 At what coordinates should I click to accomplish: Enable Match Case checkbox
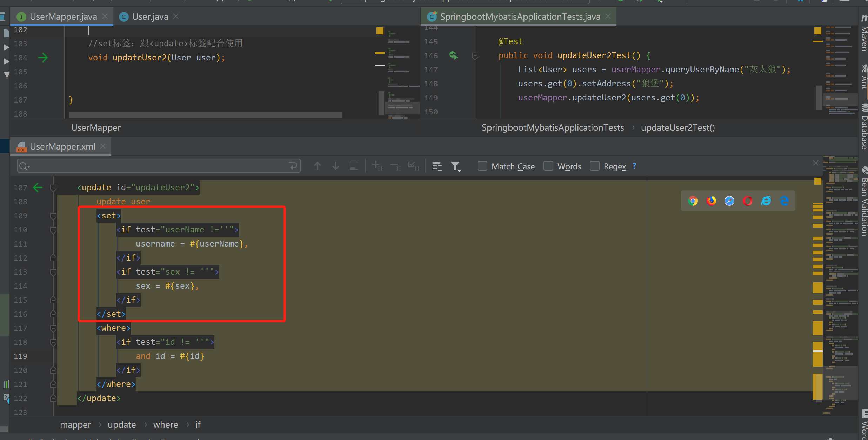[x=482, y=166]
